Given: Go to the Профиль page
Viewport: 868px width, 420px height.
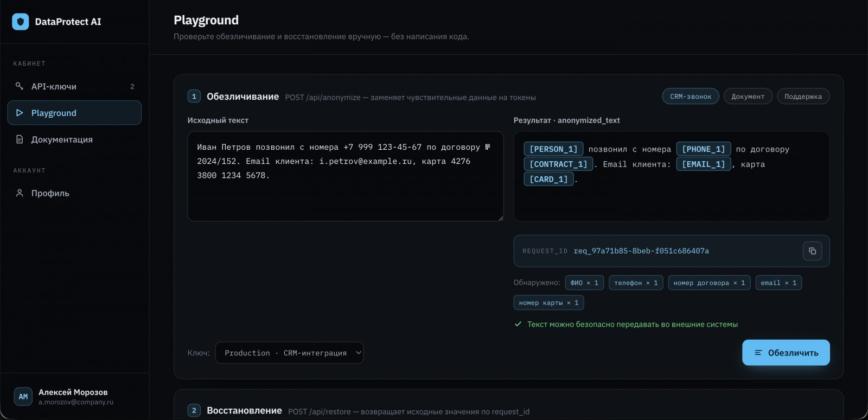Looking at the screenshot, I should click(x=74, y=193).
